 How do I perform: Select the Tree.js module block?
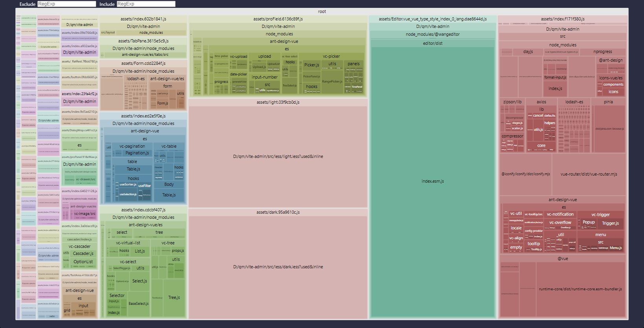pos(174,297)
